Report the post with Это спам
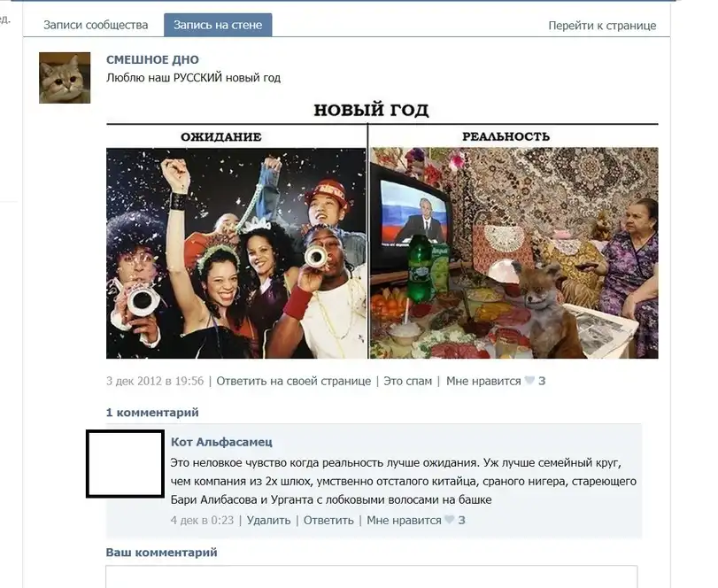 point(407,381)
